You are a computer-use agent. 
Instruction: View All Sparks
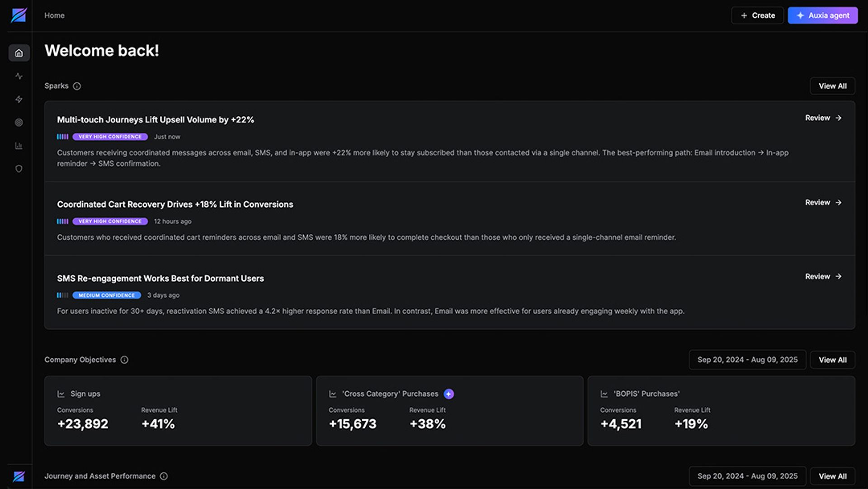pyautogui.click(x=832, y=86)
